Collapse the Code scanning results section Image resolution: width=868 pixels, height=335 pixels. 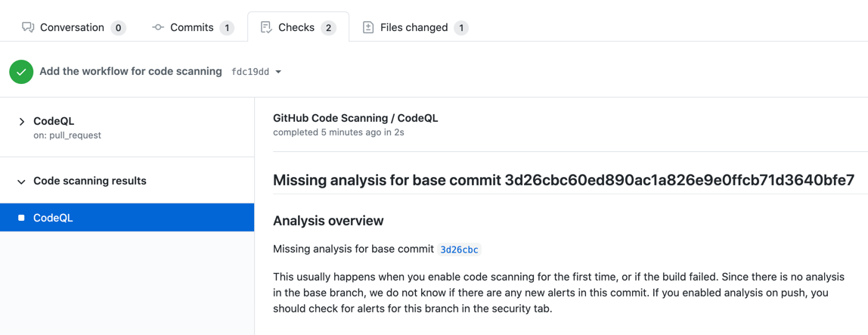pyautogui.click(x=21, y=181)
